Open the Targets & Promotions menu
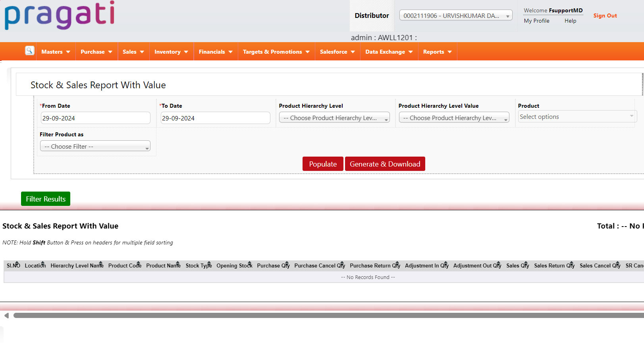 point(276,52)
